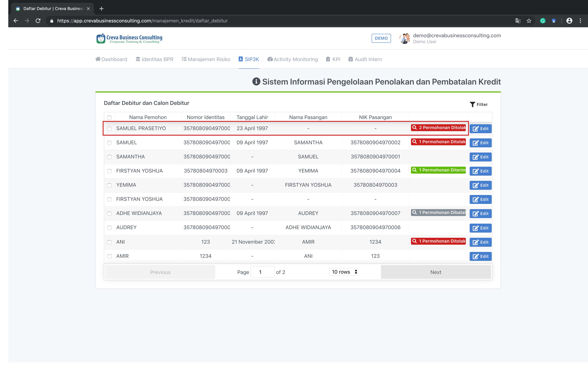588x372 pixels.
Task: Select the SIP3K menu
Action: coord(249,59)
